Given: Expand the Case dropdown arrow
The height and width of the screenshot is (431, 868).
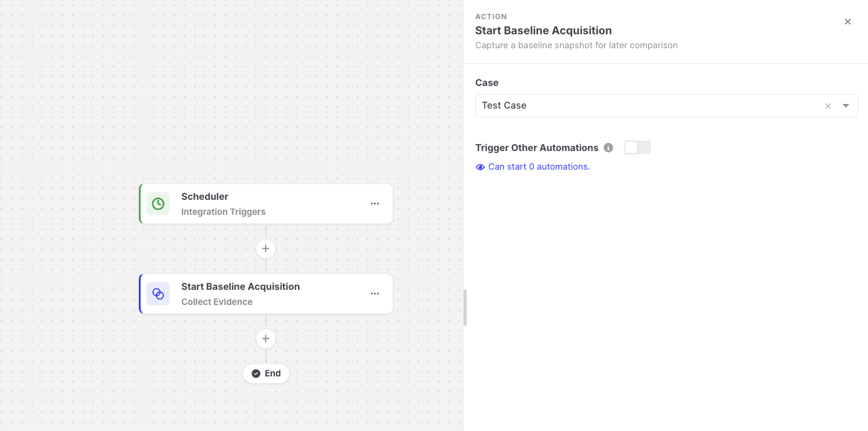Looking at the screenshot, I should [846, 106].
